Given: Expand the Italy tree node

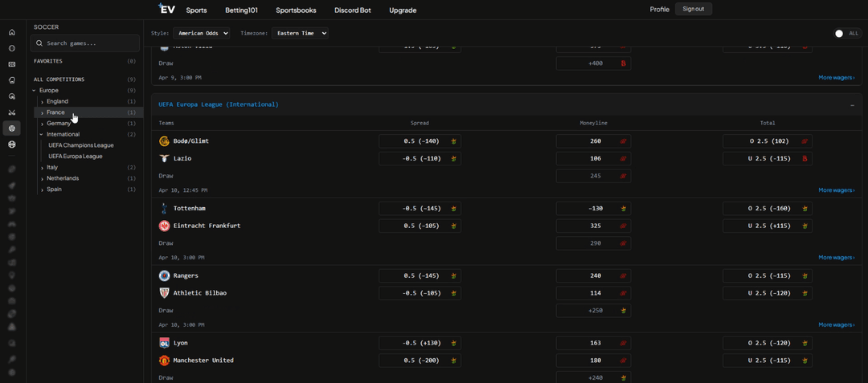Looking at the screenshot, I should pyautogui.click(x=43, y=168).
